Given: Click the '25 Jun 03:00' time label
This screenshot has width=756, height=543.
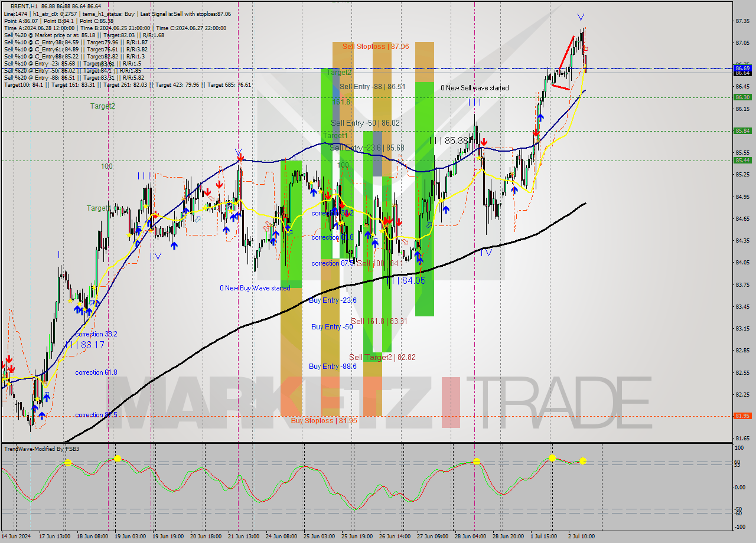Looking at the screenshot, I should pos(319,537).
